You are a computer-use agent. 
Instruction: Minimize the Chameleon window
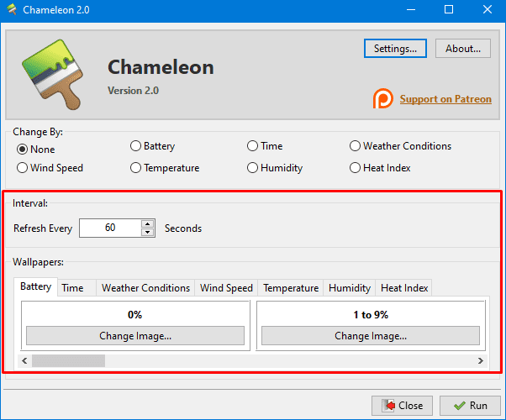[411, 10]
